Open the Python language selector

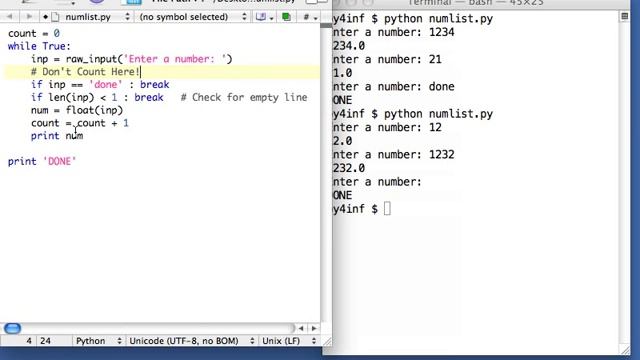tap(98, 341)
